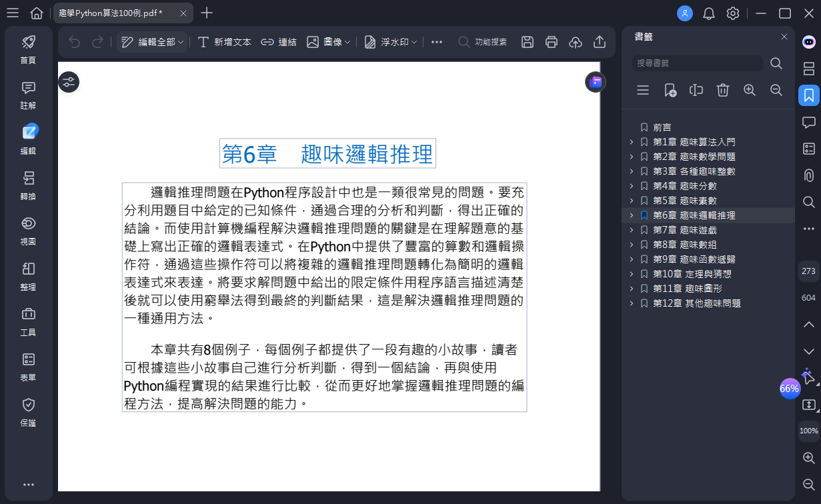The height and width of the screenshot is (504, 821).
Task: Open 保護 in left sidebar
Action: [x=28, y=413]
